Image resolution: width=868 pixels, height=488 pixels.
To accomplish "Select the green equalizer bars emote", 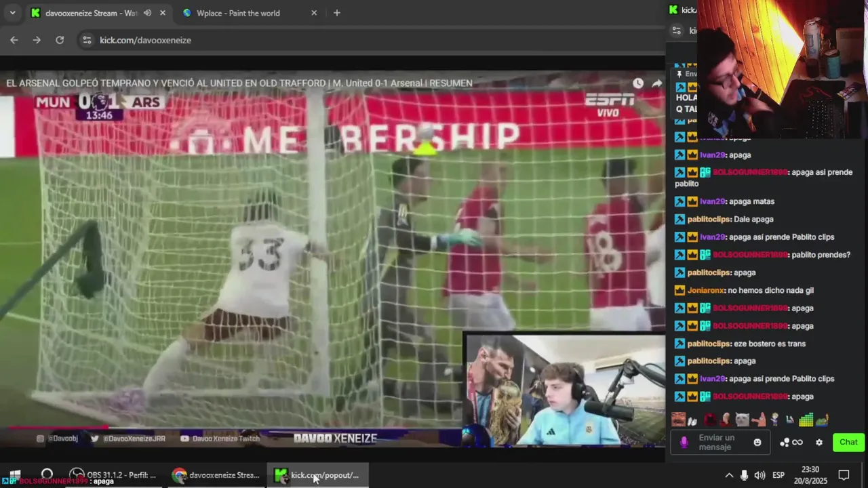I will pyautogui.click(x=806, y=420).
